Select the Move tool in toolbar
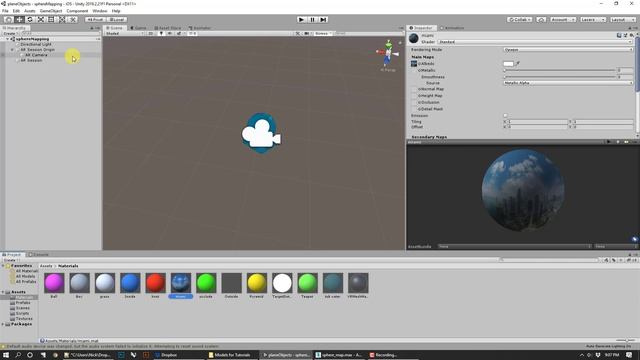 19,19
